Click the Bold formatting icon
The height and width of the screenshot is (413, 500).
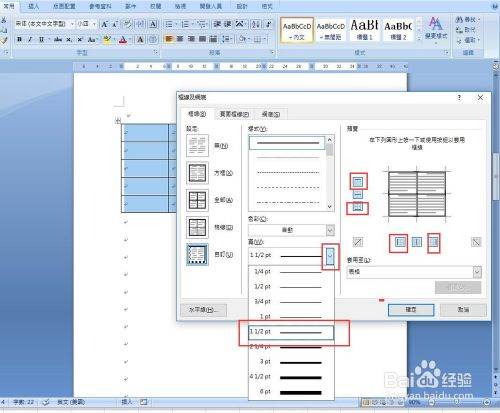click(x=20, y=40)
